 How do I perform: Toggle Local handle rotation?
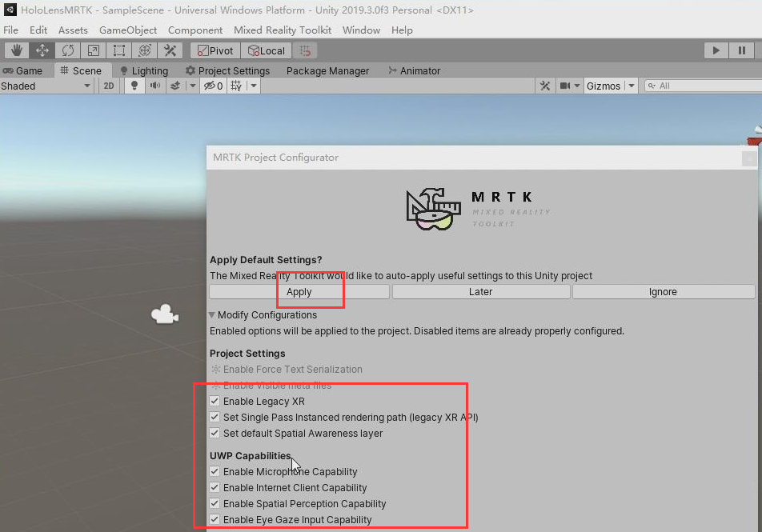pos(267,50)
